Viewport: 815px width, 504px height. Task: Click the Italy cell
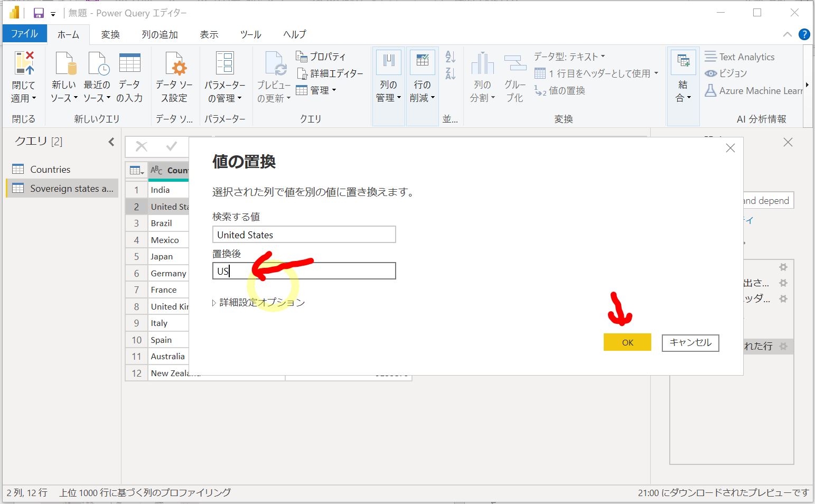click(168, 323)
